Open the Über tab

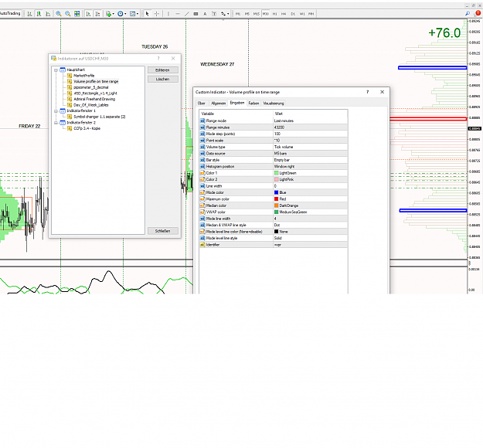tap(202, 104)
